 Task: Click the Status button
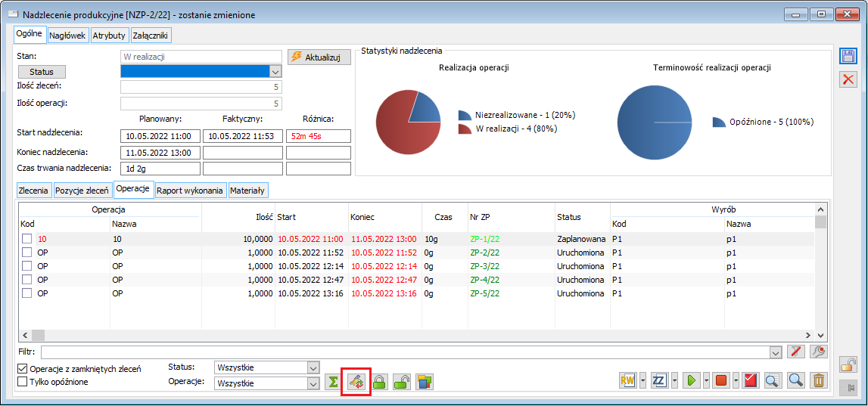(42, 72)
